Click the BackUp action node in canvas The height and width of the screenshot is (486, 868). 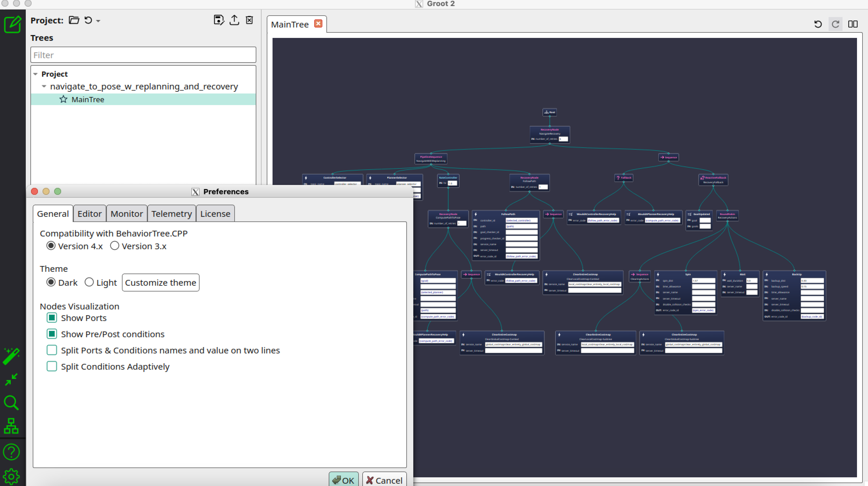pyautogui.click(x=794, y=295)
